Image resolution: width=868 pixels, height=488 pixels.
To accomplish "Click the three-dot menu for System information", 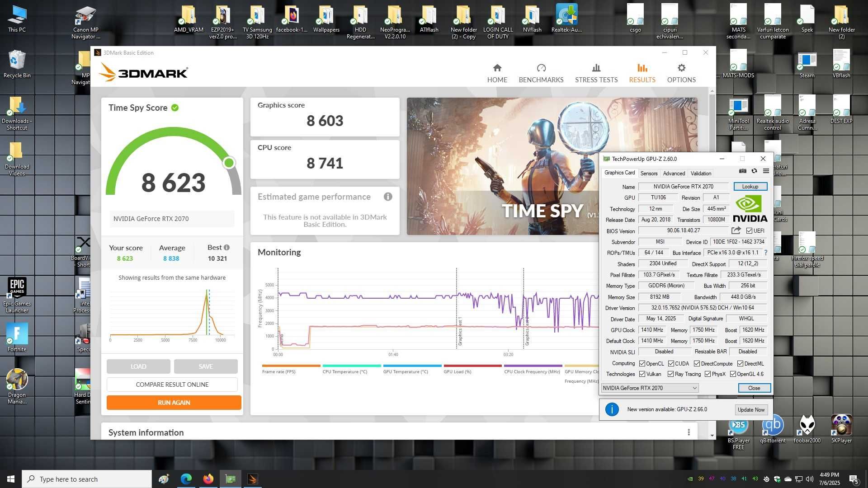I will tap(689, 432).
